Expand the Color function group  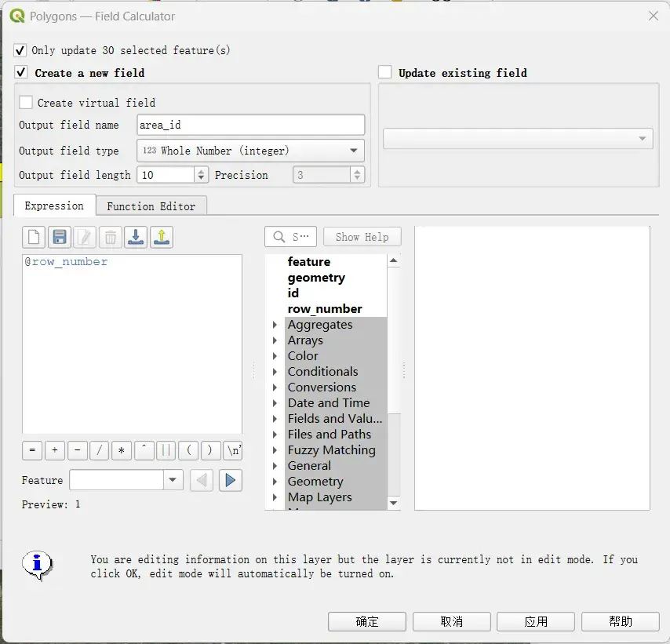(275, 356)
